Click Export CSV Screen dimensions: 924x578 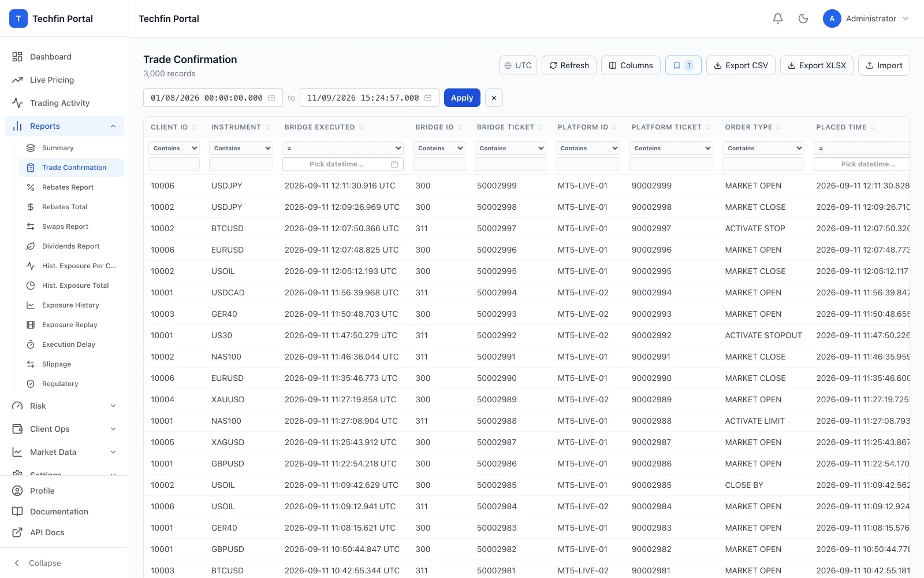coord(741,65)
